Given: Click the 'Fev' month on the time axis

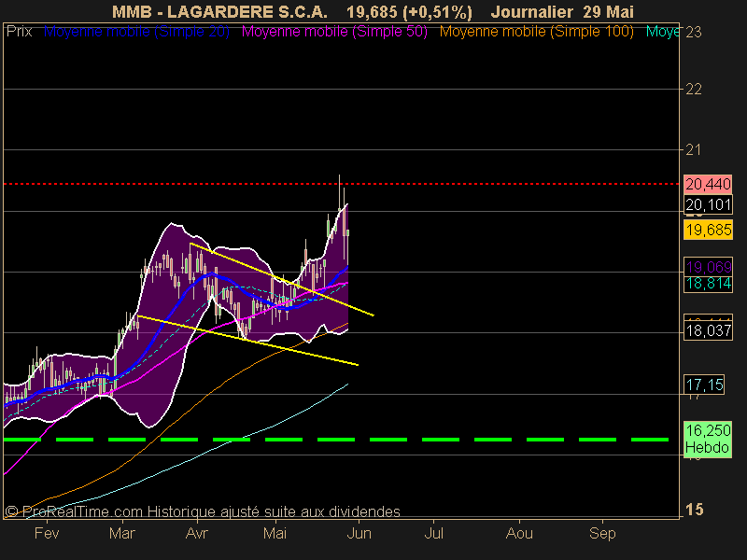Looking at the screenshot, I should click(47, 533).
